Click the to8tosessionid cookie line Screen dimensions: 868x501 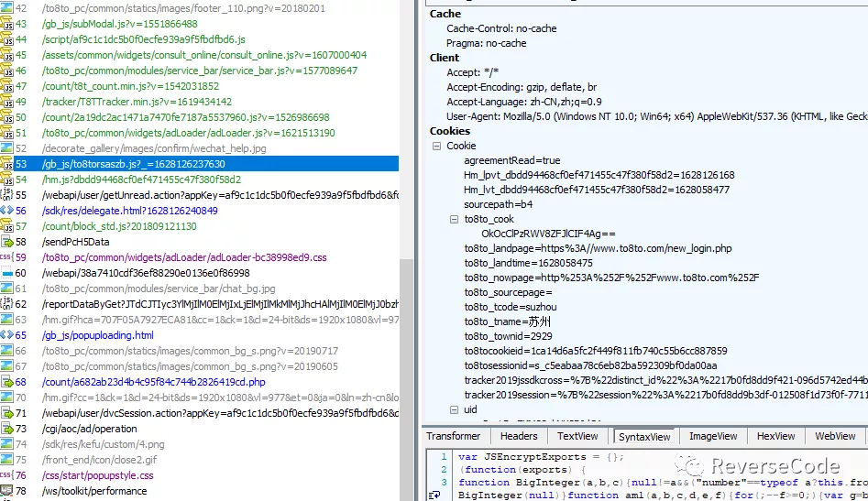tap(590, 365)
